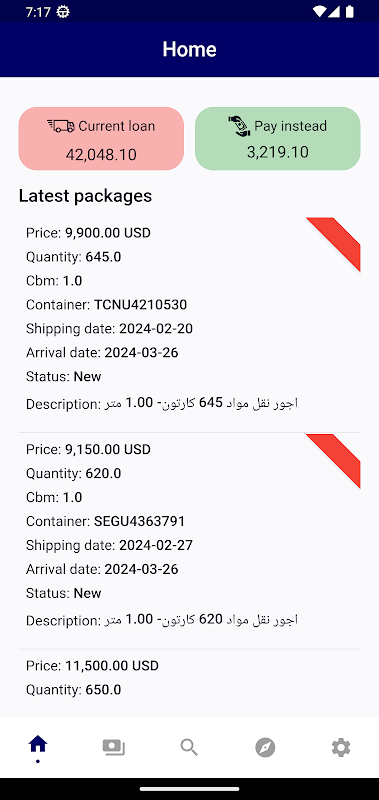Click red ribbon on first package
Viewport: 379px width, 800px height.
(337, 242)
